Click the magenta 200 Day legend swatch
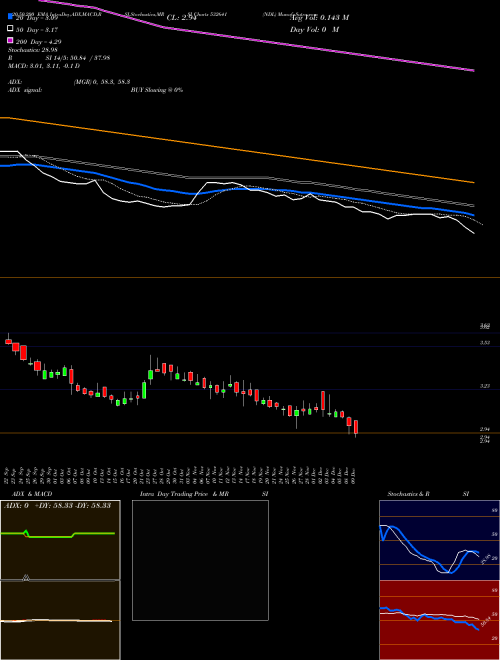This screenshot has width=500, height=660. (10, 41)
